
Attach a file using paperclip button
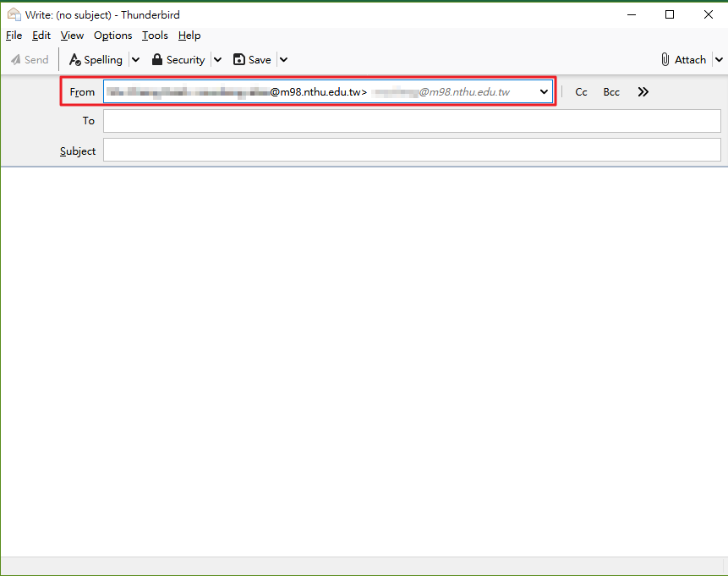pyautogui.click(x=683, y=59)
